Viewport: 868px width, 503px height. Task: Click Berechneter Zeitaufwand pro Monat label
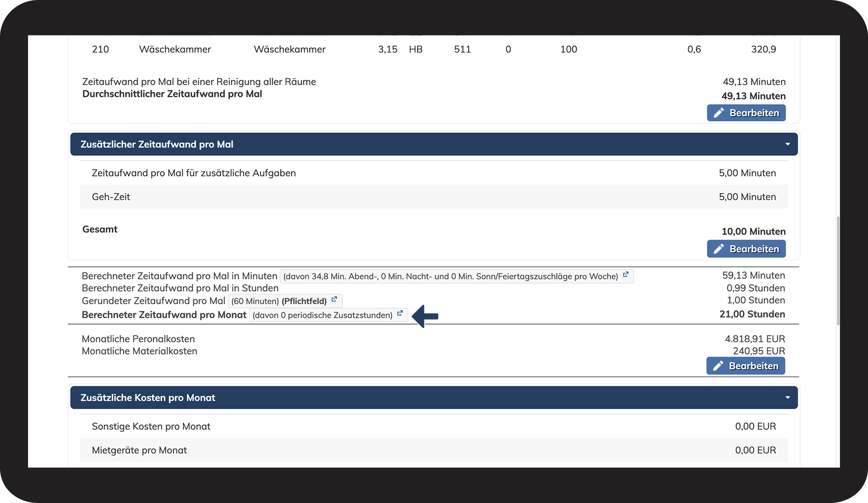(x=164, y=315)
